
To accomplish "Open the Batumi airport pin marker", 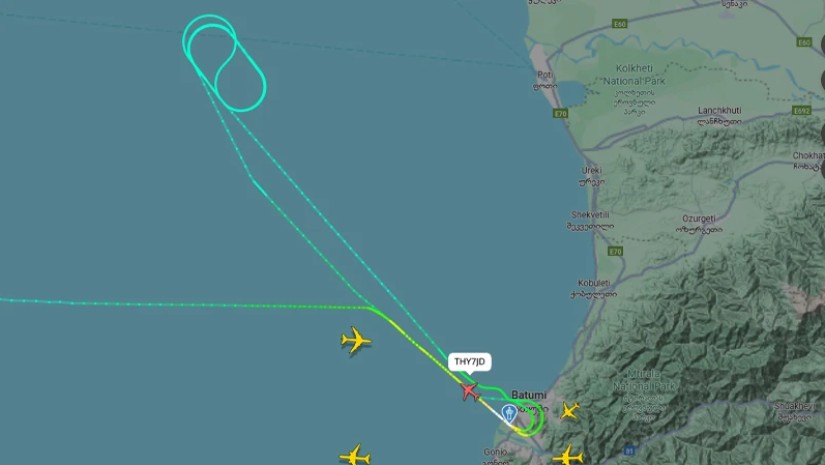I will [x=508, y=414].
